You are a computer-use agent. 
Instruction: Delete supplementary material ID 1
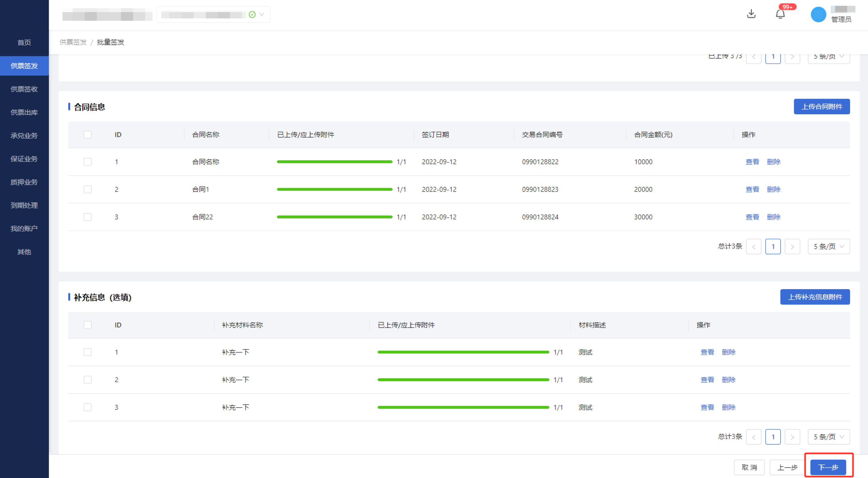(x=728, y=352)
